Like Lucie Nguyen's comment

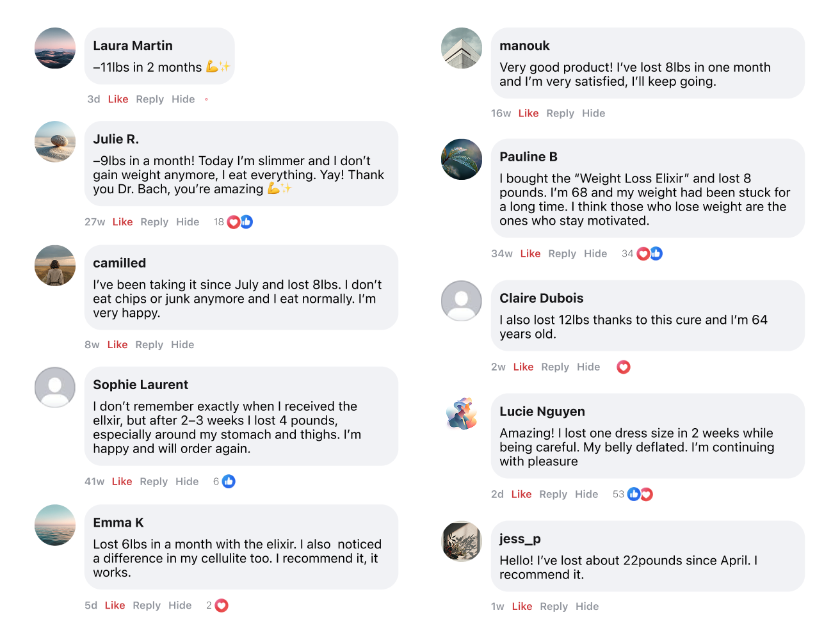pos(521,494)
